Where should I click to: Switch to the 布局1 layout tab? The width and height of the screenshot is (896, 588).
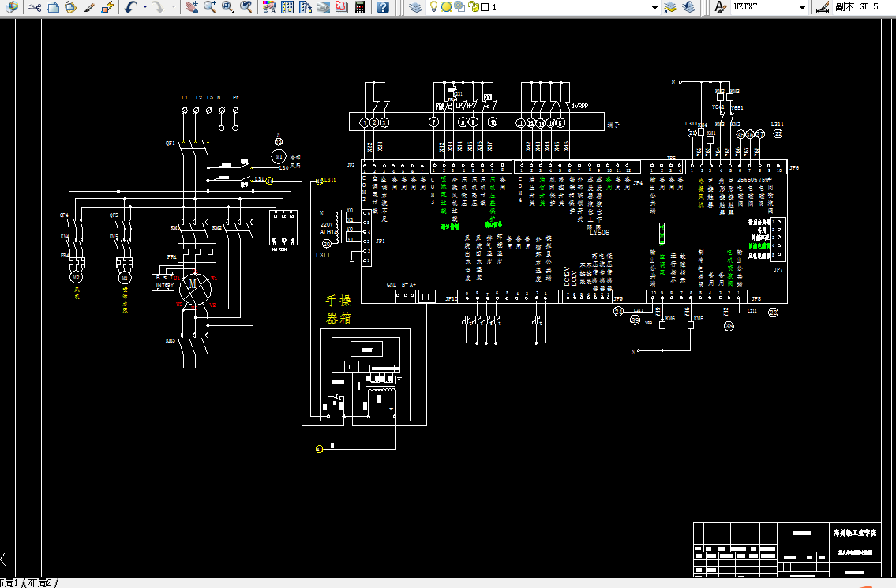pos(9,582)
